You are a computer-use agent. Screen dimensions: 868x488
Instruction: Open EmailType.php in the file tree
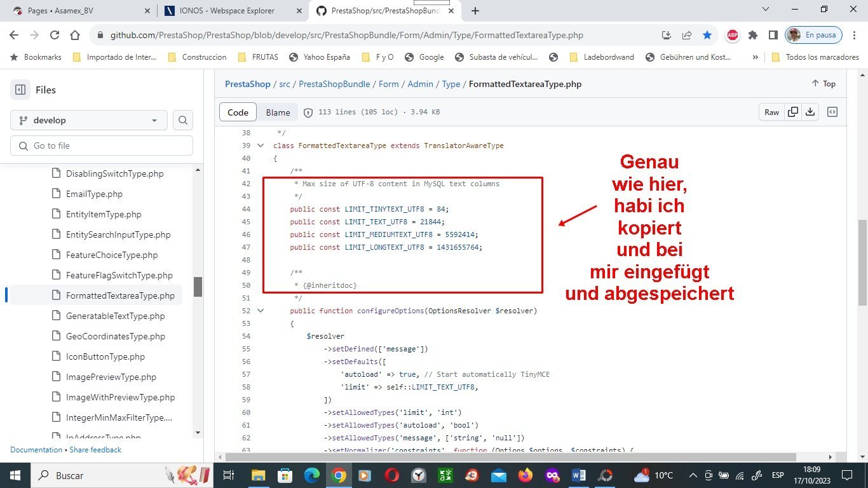click(x=94, y=194)
